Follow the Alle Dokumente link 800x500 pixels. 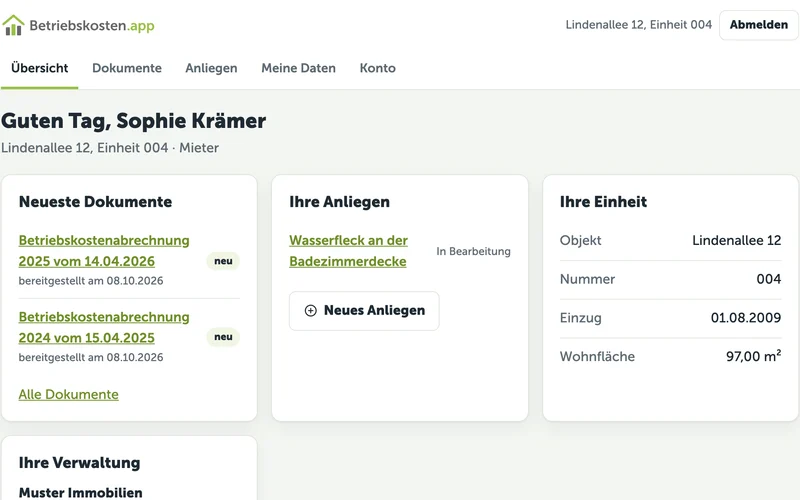point(68,394)
